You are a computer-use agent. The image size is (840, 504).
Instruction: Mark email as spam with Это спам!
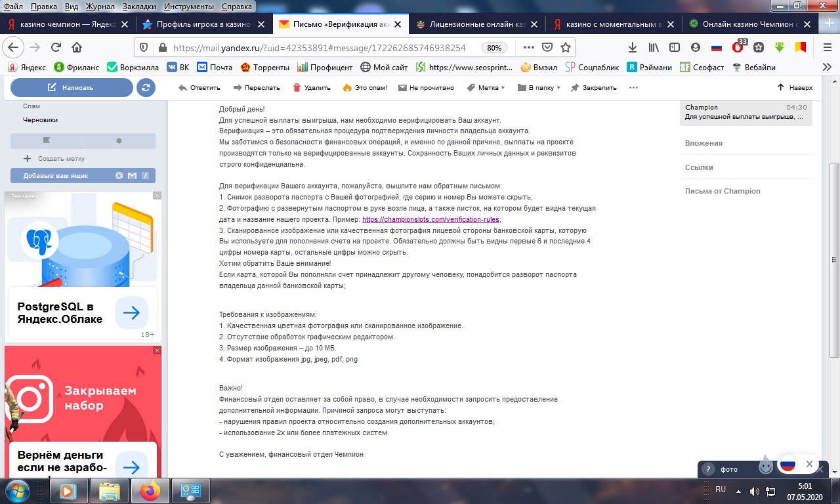tap(365, 87)
